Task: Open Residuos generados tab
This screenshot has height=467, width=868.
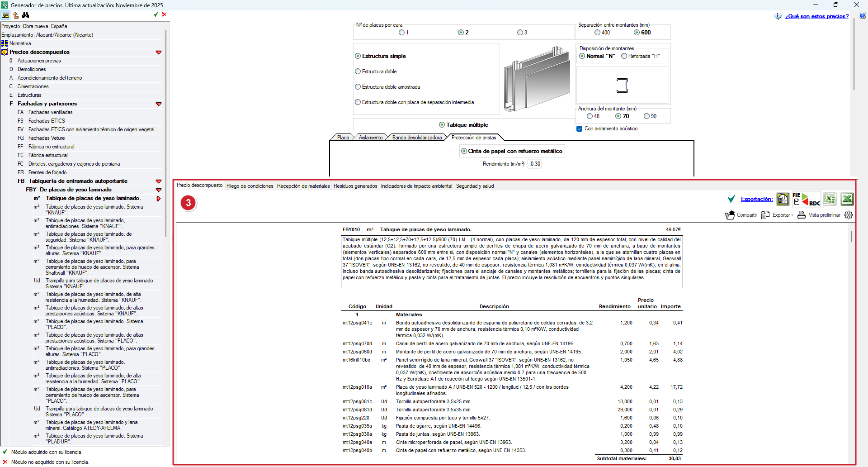Action: [355, 186]
